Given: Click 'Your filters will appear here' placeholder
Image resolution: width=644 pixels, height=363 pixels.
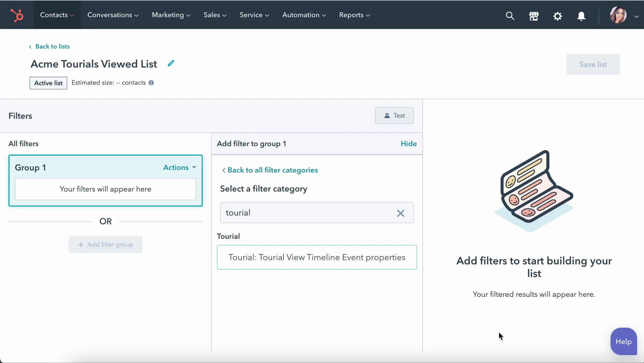Looking at the screenshot, I should [x=106, y=189].
